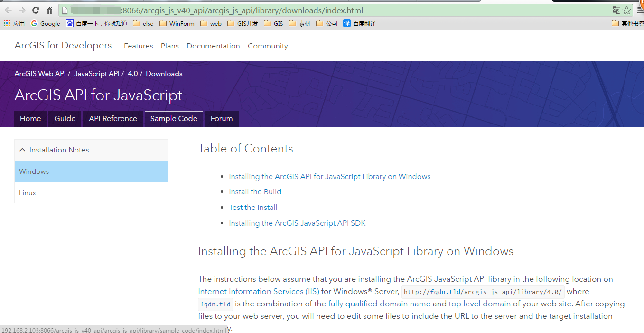Switch to the API Reference tab

[113, 119]
